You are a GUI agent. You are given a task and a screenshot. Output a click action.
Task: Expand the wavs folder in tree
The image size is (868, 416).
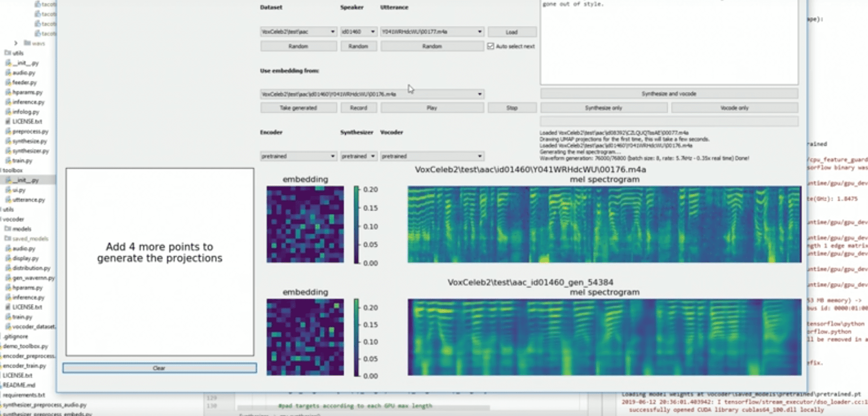pyautogui.click(x=16, y=43)
